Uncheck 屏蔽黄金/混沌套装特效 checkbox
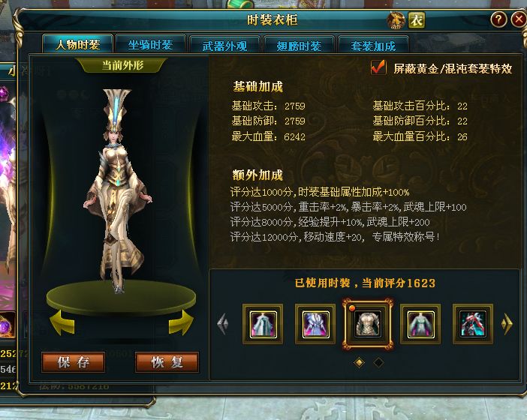Image resolution: width=527 pixels, height=420 pixels. pyautogui.click(x=378, y=67)
